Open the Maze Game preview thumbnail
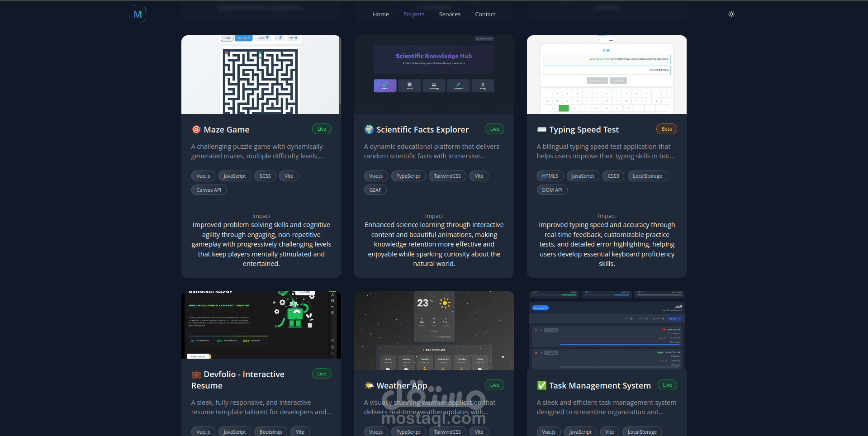Viewport: 868px width, 436px height. tap(261, 75)
